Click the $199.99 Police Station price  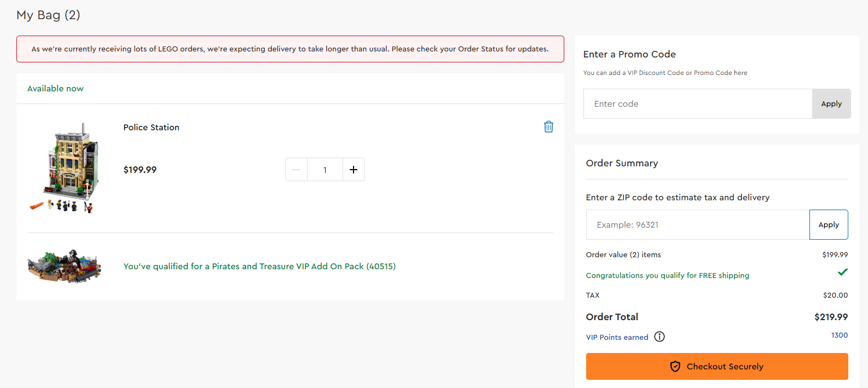[x=140, y=170]
